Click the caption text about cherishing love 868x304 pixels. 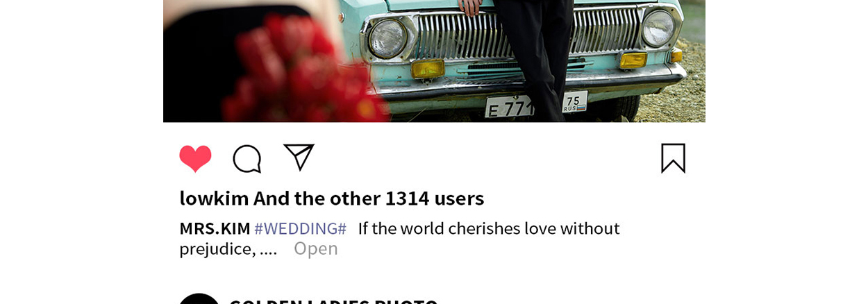pyautogui.click(x=489, y=228)
